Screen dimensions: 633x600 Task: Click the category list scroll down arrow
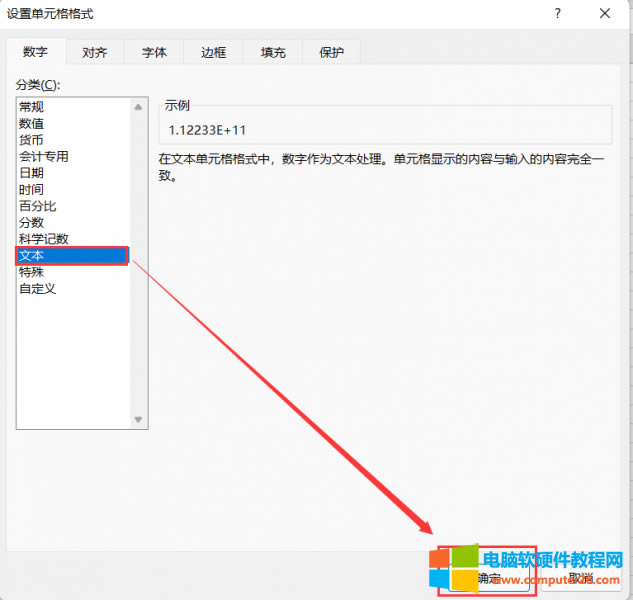point(138,420)
